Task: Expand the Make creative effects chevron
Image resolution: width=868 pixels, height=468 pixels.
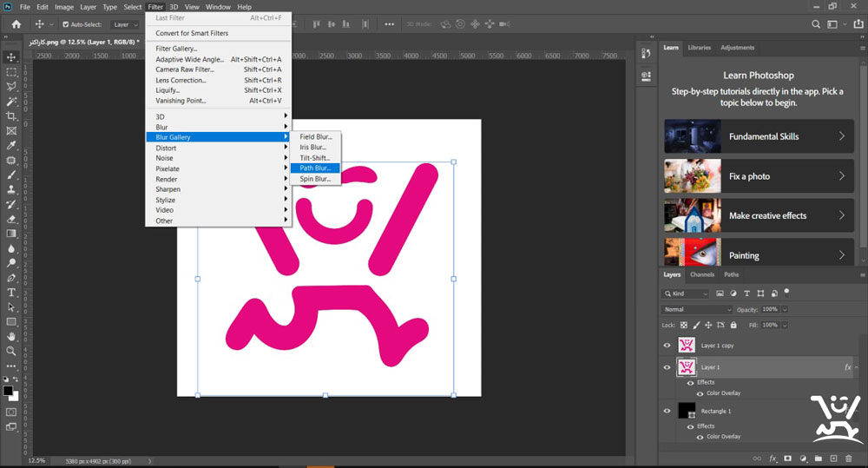Action: pos(841,215)
